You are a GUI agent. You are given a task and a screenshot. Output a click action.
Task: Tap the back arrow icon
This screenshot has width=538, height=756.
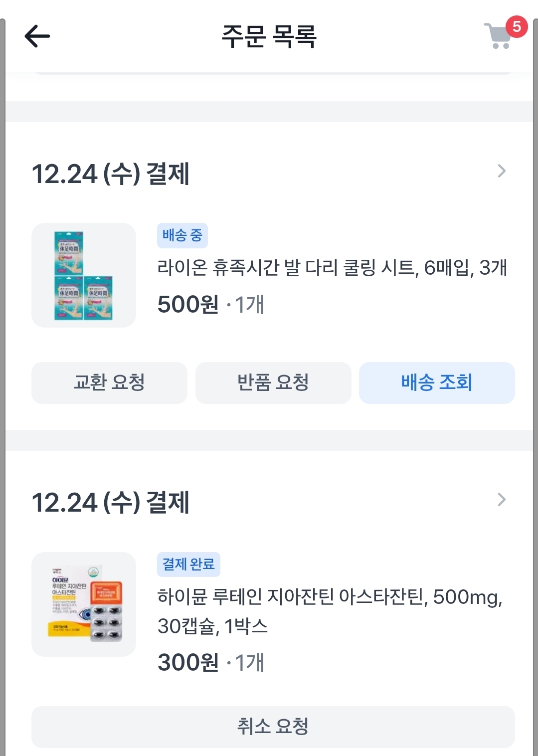pyautogui.click(x=37, y=36)
